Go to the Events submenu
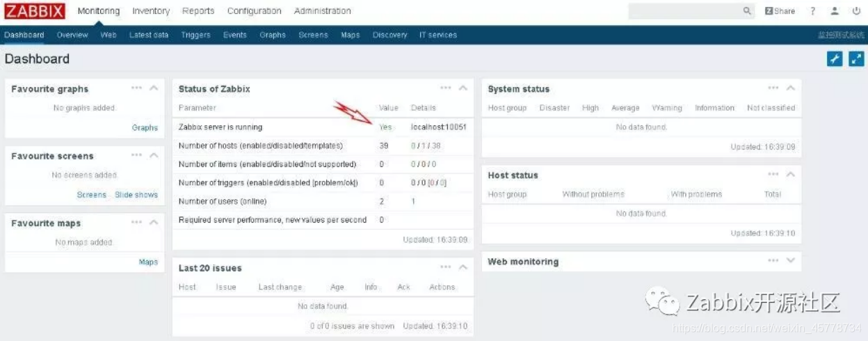 click(x=235, y=35)
